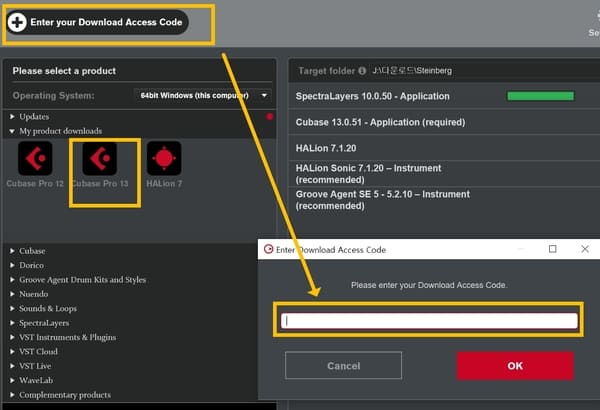600x410 pixels.
Task: Click the HALion 7 label
Action: pos(164,184)
